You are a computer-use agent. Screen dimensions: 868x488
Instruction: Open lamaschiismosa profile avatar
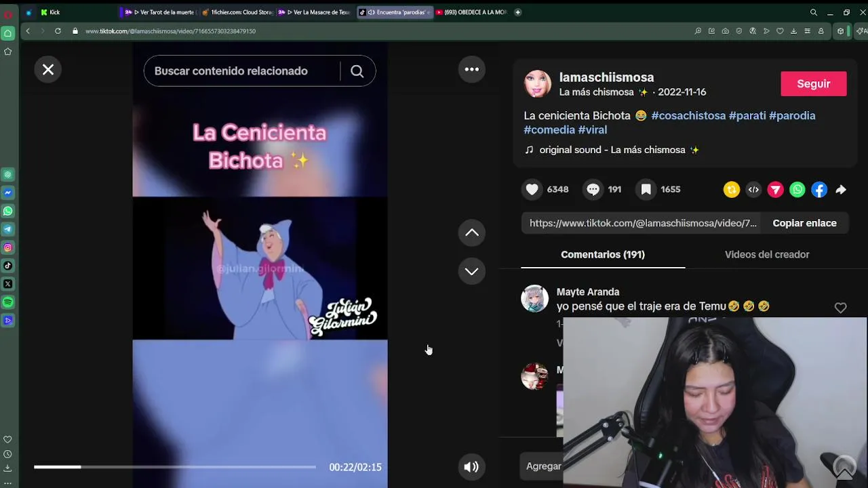[538, 84]
